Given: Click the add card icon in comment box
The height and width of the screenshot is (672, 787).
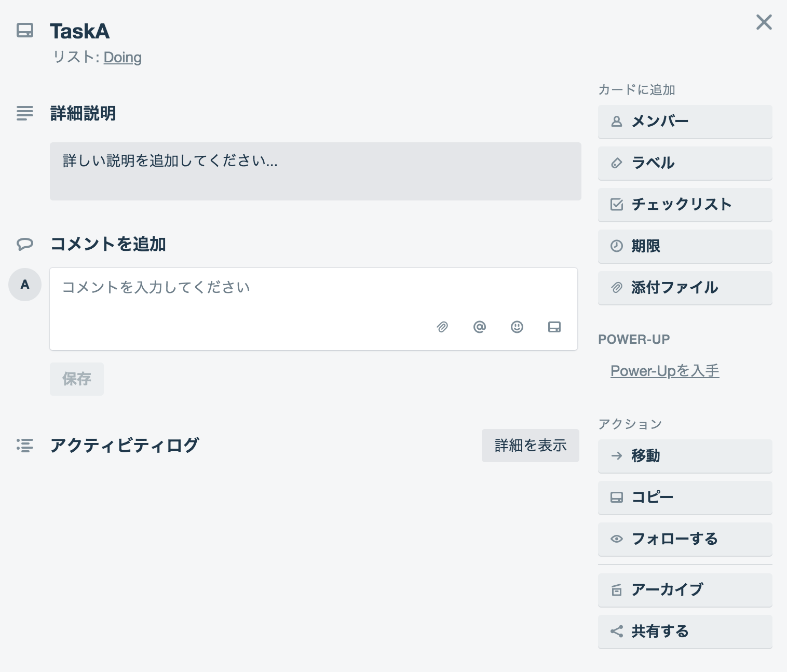Looking at the screenshot, I should [554, 327].
